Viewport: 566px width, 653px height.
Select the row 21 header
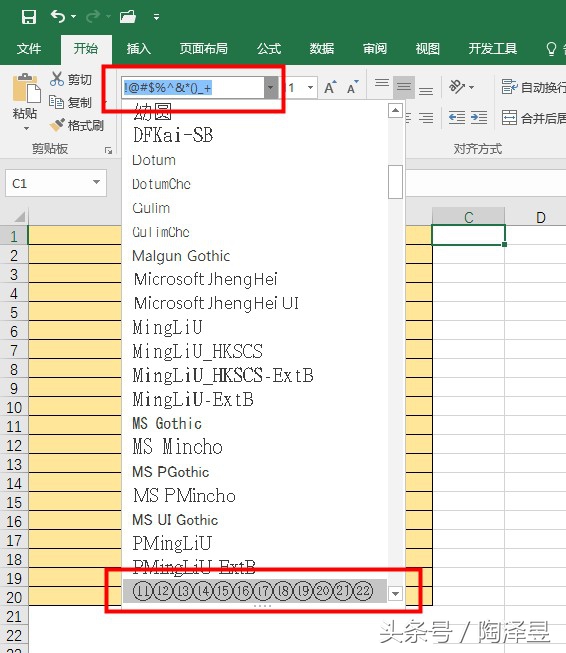[14, 616]
